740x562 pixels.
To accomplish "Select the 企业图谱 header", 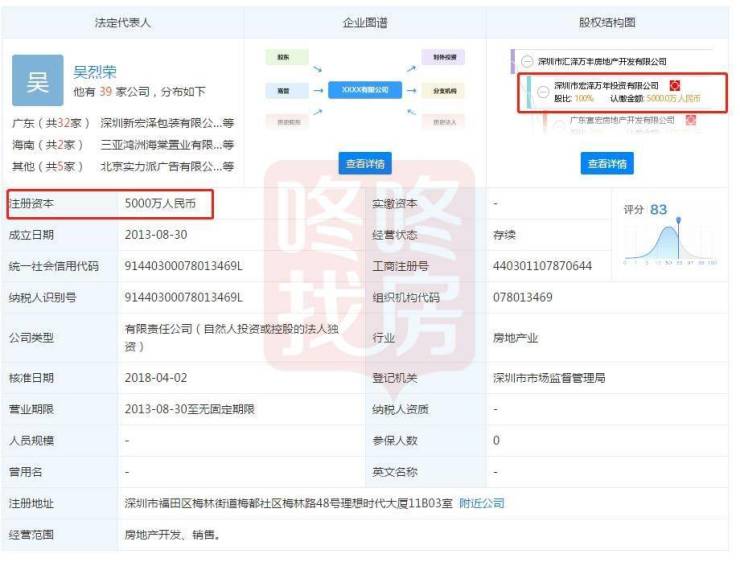I will [x=365, y=22].
